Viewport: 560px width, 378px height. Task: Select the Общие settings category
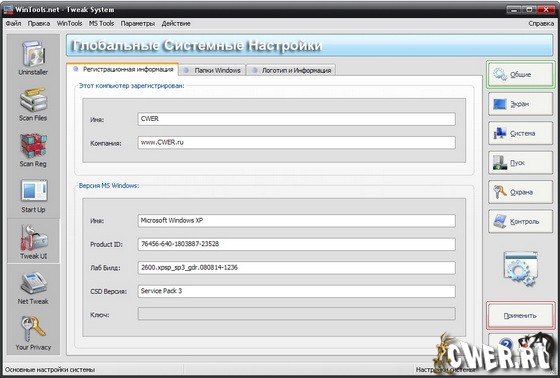pyautogui.click(x=520, y=74)
